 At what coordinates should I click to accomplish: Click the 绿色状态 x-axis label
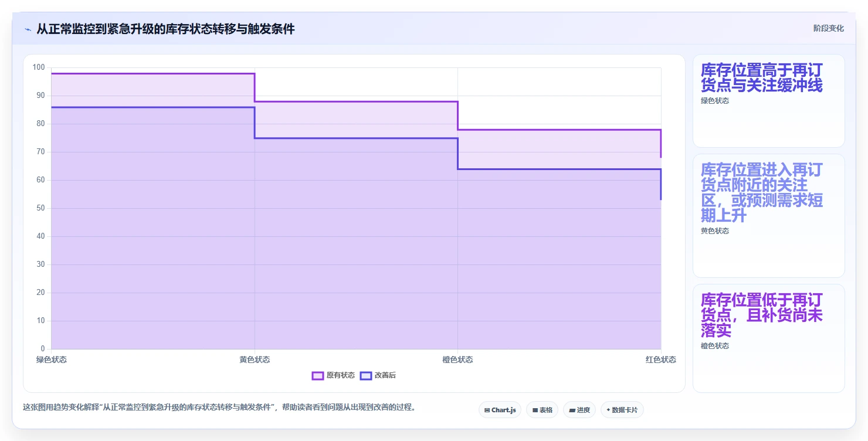click(52, 359)
